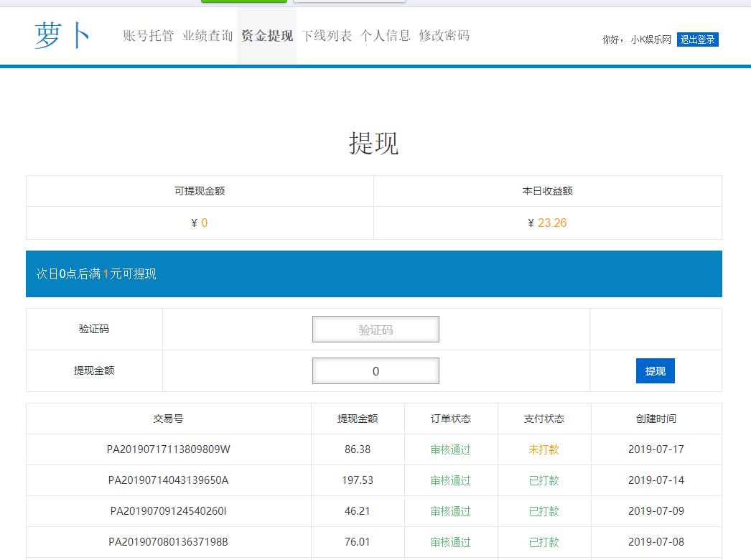This screenshot has width=751, height=560.
Task: Select transaction PA20190714043139650A
Action: point(168,480)
